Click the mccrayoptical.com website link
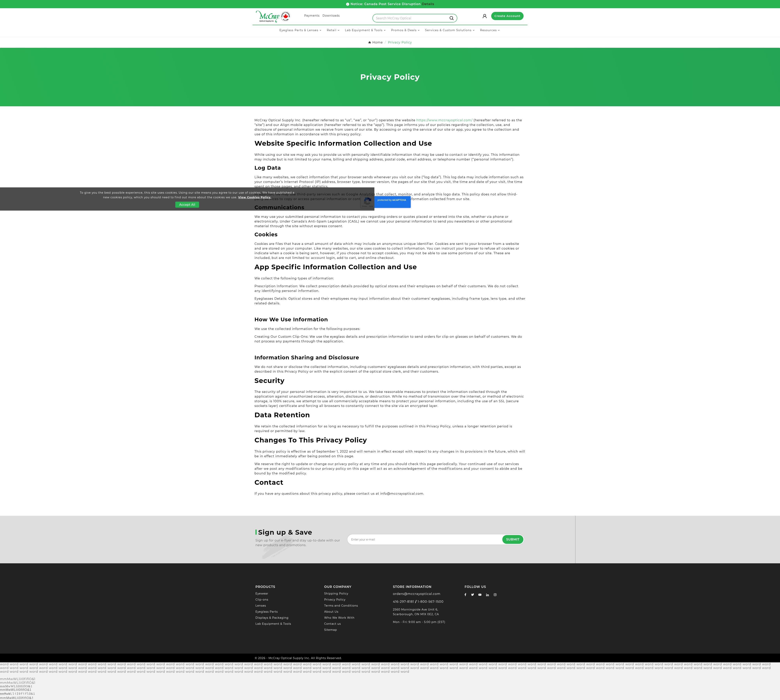 [444, 120]
